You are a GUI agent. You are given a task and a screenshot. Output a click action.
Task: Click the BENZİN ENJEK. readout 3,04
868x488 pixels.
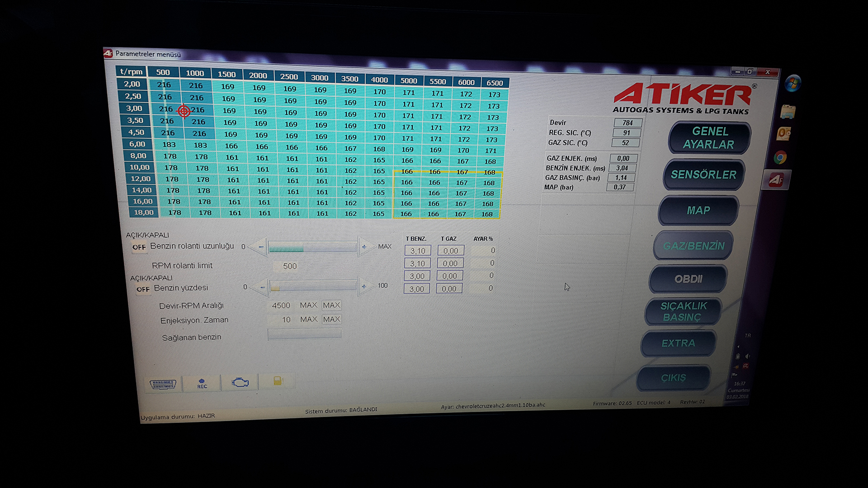coord(622,168)
